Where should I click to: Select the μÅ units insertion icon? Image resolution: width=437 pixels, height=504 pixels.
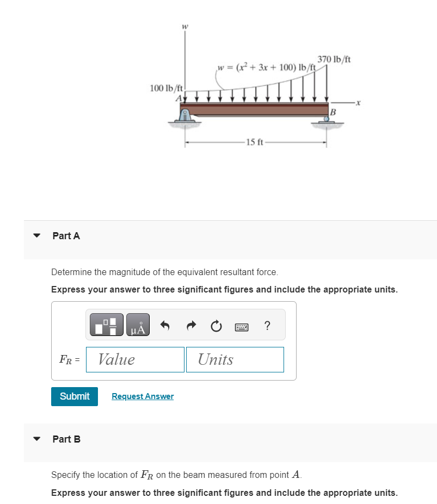[137, 325]
